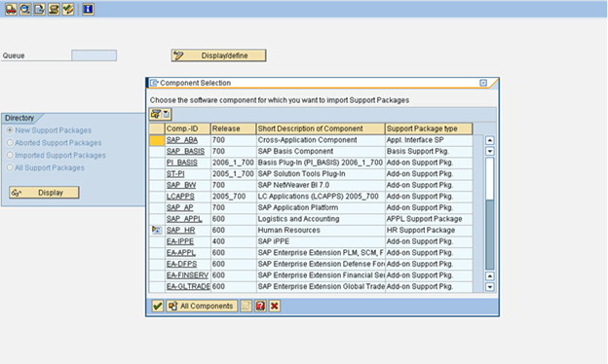
Task: Click the Display button in the Directory panel
Action: pos(44,193)
